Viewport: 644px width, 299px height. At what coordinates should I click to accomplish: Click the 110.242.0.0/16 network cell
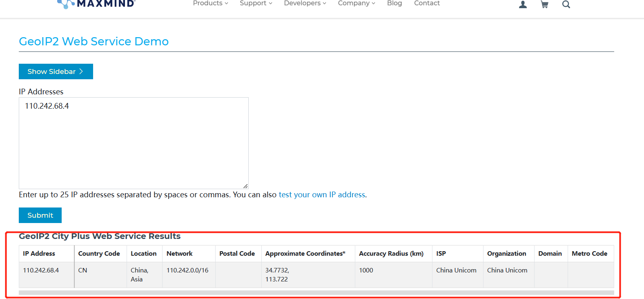(189, 275)
